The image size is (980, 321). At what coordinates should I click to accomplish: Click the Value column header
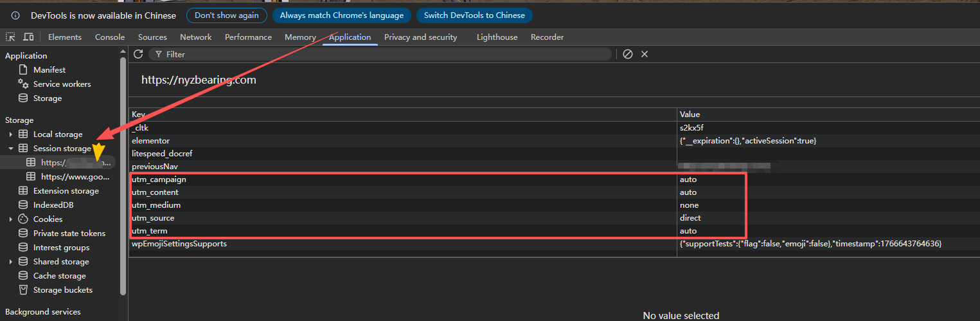point(828,115)
